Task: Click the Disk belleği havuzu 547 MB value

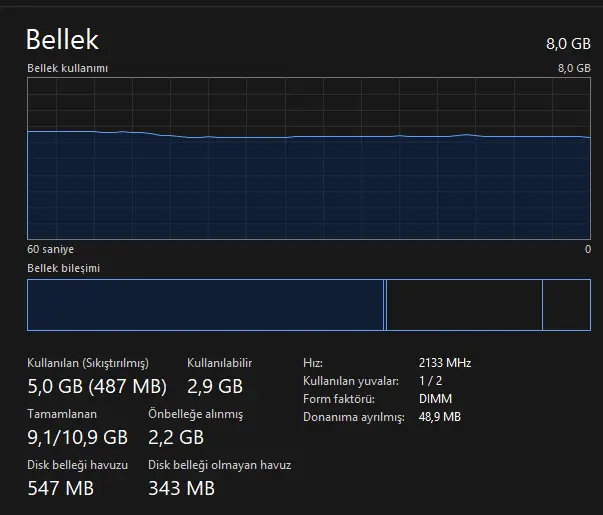Action: (x=60, y=488)
